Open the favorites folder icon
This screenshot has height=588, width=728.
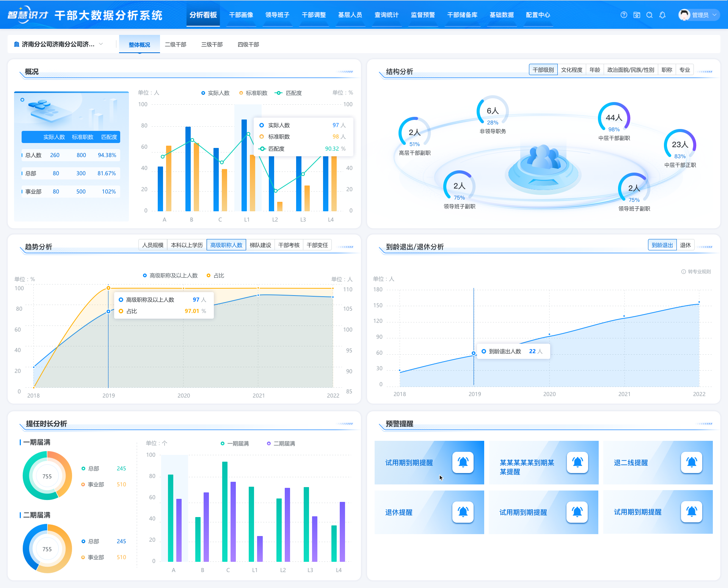637,15
